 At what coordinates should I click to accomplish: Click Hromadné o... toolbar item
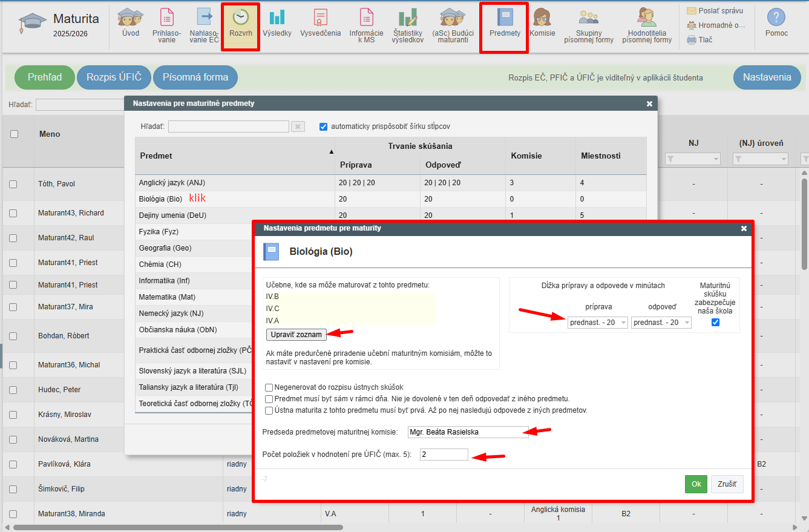(716, 25)
